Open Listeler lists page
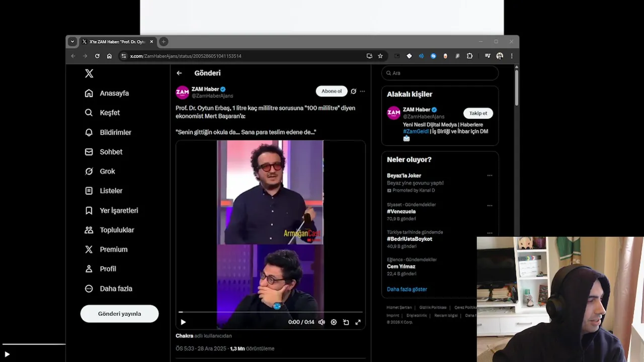This screenshot has width=644, height=362. click(x=103, y=191)
